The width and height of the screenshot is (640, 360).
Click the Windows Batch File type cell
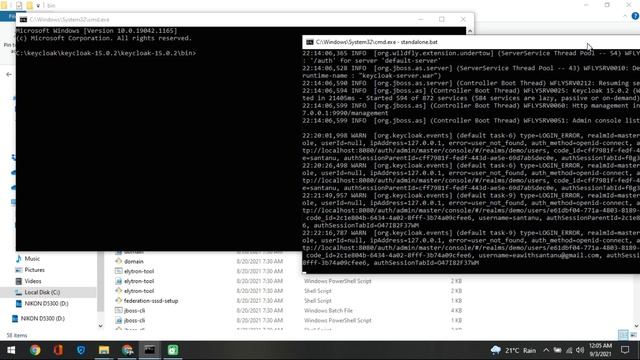(328, 311)
